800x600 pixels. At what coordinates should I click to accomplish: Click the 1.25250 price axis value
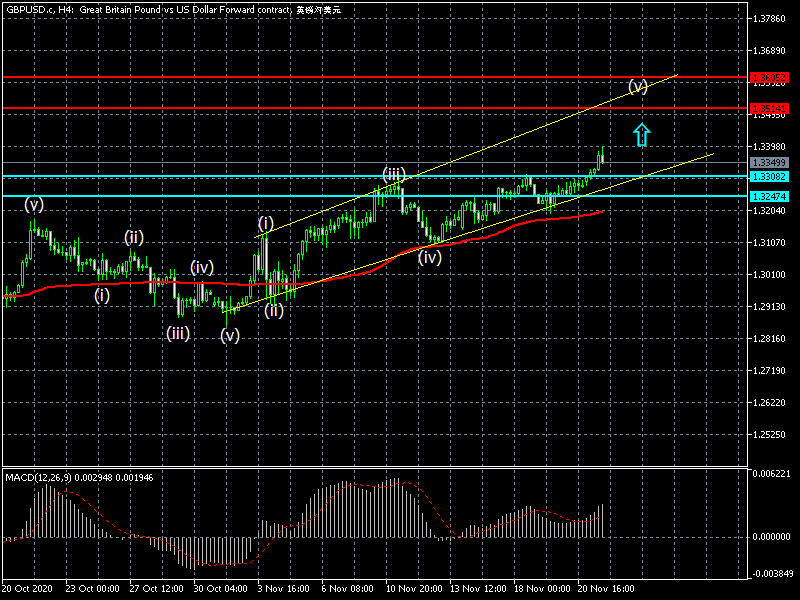click(769, 435)
